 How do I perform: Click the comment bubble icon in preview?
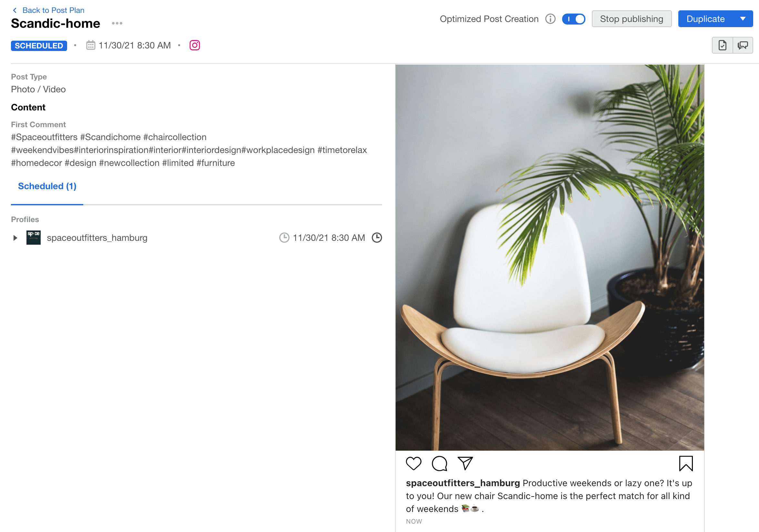pos(439,463)
